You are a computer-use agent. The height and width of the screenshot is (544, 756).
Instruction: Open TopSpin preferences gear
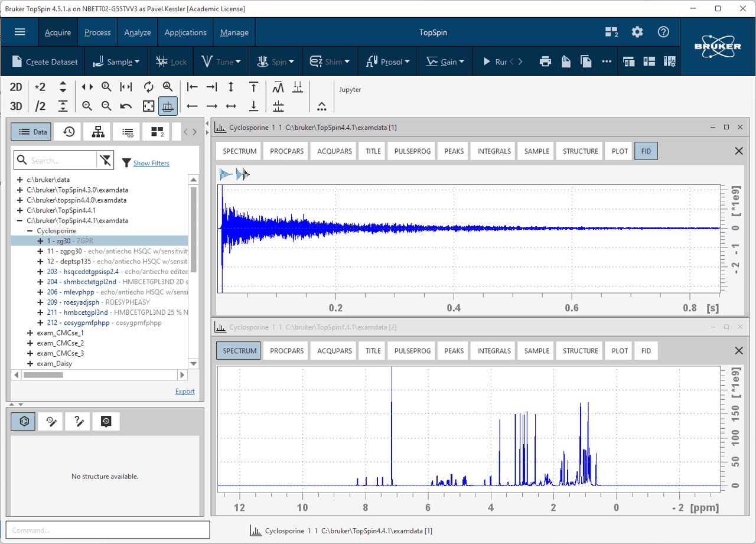coord(637,32)
